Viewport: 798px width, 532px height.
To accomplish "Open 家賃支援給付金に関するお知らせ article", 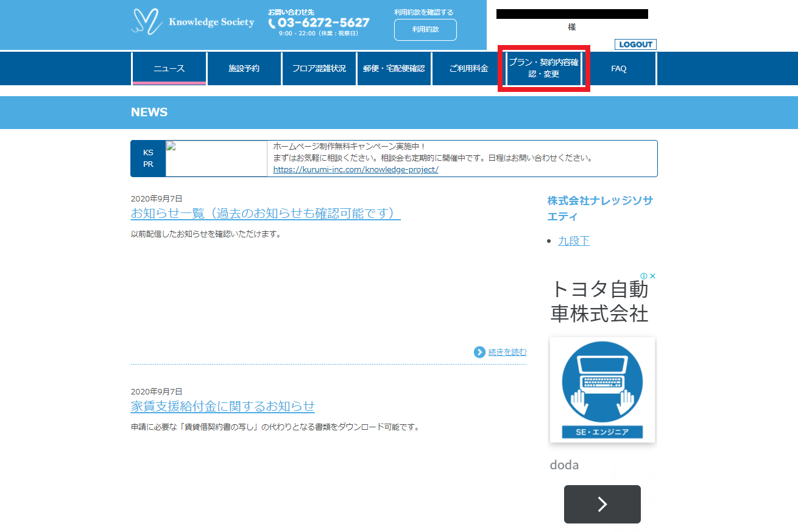I will pyautogui.click(x=222, y=406).
